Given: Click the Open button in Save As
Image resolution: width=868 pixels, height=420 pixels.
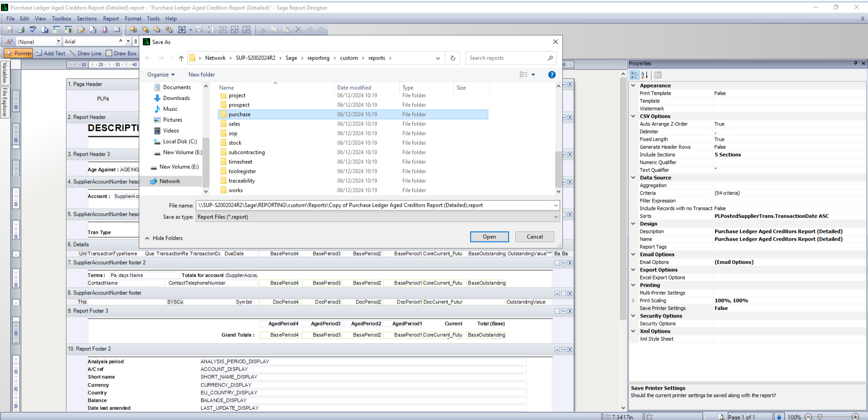Looking at the screenshot, I should [489, 237].
